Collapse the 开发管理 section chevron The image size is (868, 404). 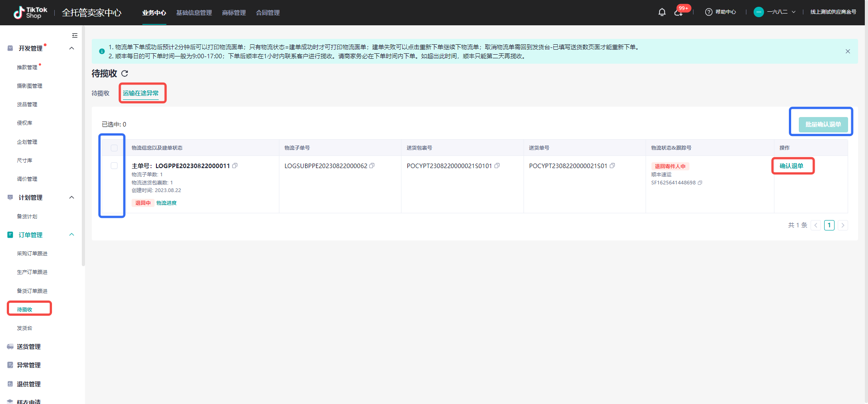pyautogui.click(x=71, y=48)
